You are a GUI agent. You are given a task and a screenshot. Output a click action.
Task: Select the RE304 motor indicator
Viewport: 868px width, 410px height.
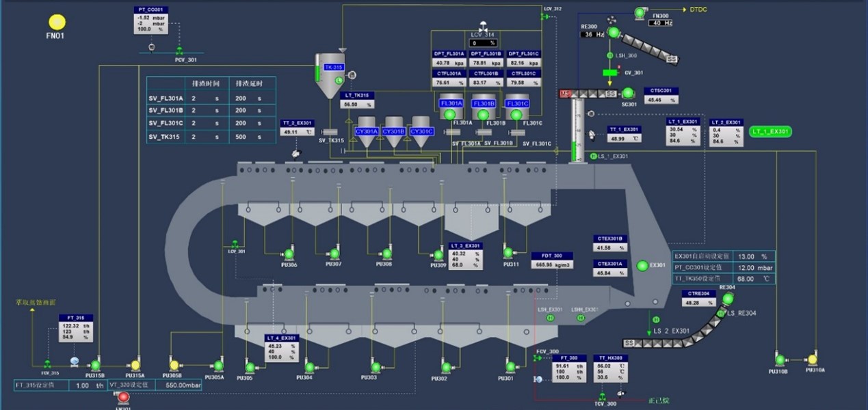tap(727, 299)
